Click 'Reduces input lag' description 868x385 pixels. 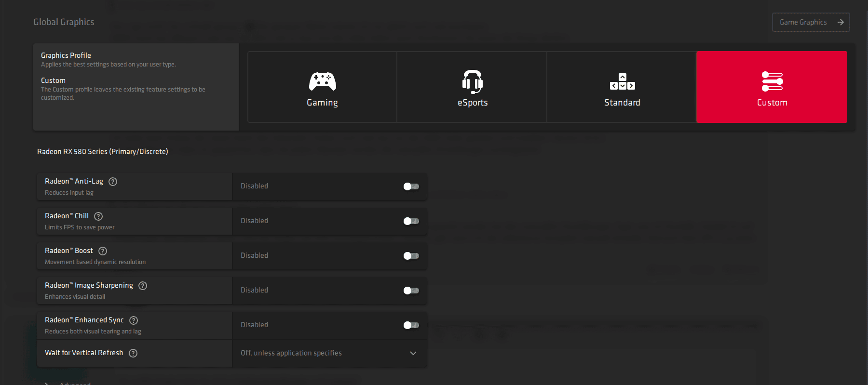coord(69,193)
